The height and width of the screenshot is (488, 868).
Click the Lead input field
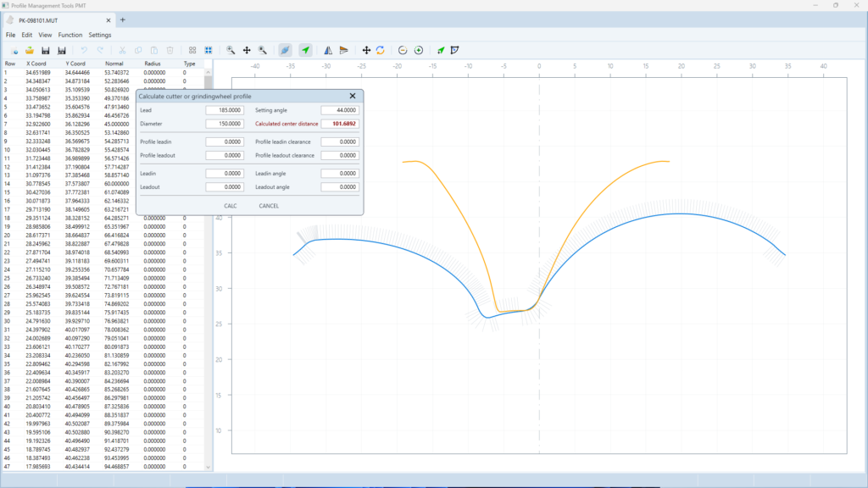225,110
